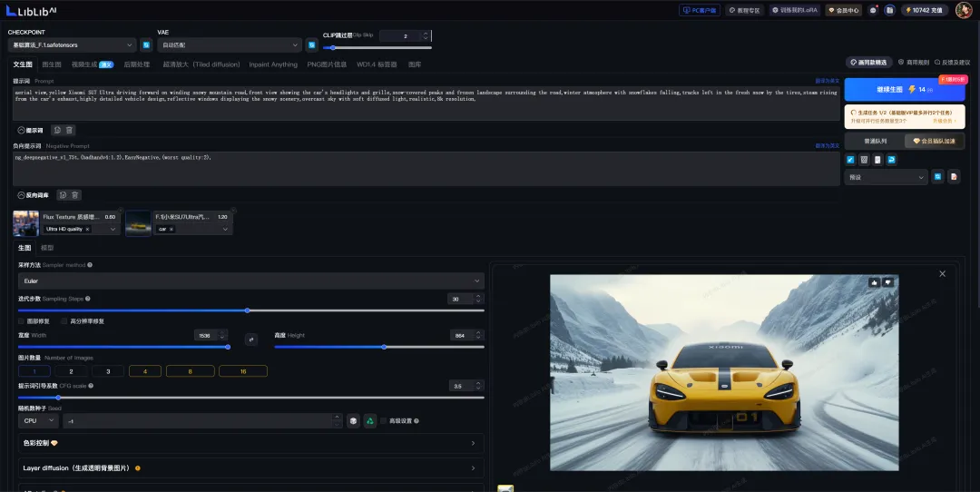This screenshot has height=492, width=980.
Task: Swap width and height values
Action: 251,339
